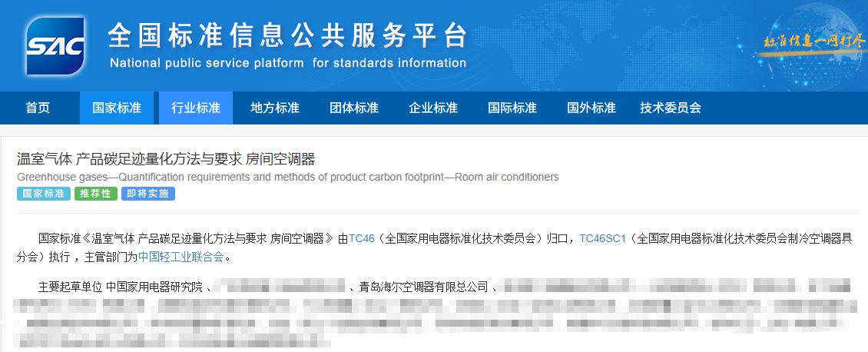Screen dimensions: 868x352
Task: Click the 全国标准信息公共服务平台 site title
Action: coord(287,35)
